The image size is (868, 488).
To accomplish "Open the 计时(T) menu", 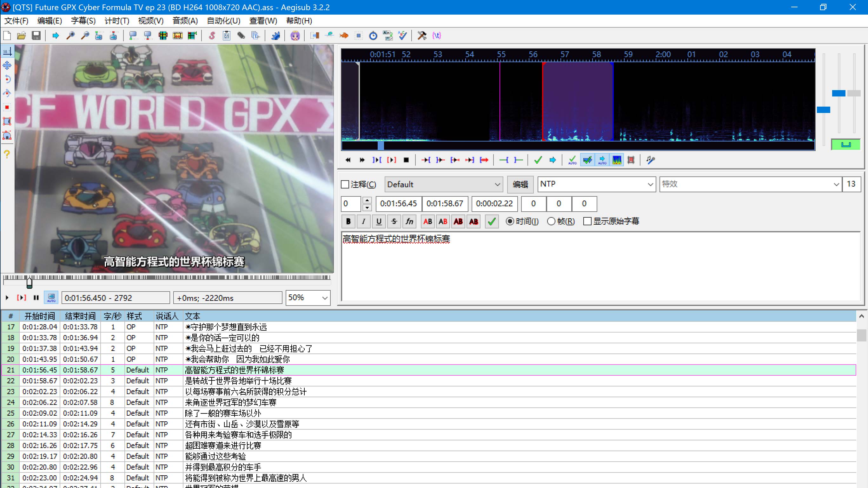I will [x=117, y=21].
